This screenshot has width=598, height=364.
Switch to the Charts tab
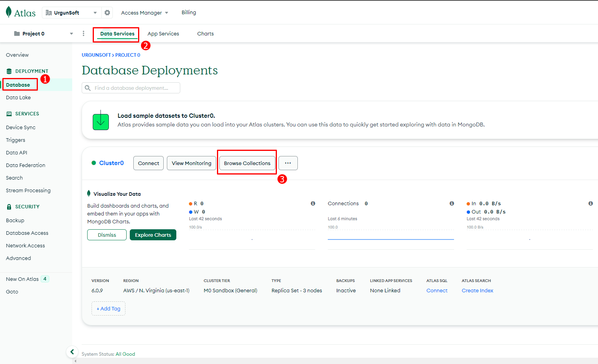coord(206,34)
